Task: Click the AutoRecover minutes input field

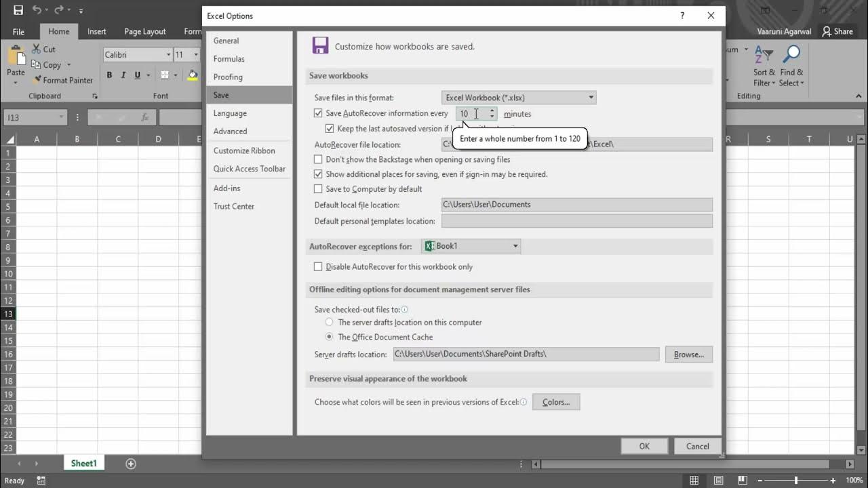Action: [x=471, y=114]
